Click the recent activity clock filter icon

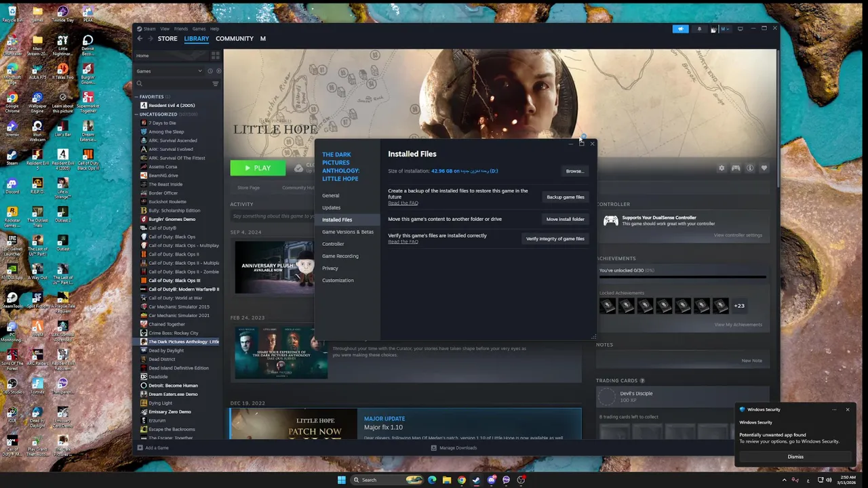tap(210, 71)
